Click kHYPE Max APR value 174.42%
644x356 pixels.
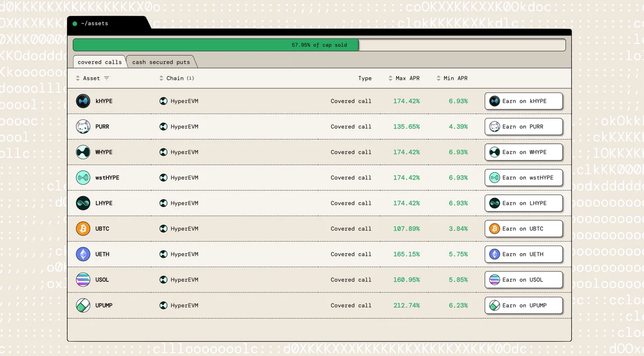(x=406, y=101)
